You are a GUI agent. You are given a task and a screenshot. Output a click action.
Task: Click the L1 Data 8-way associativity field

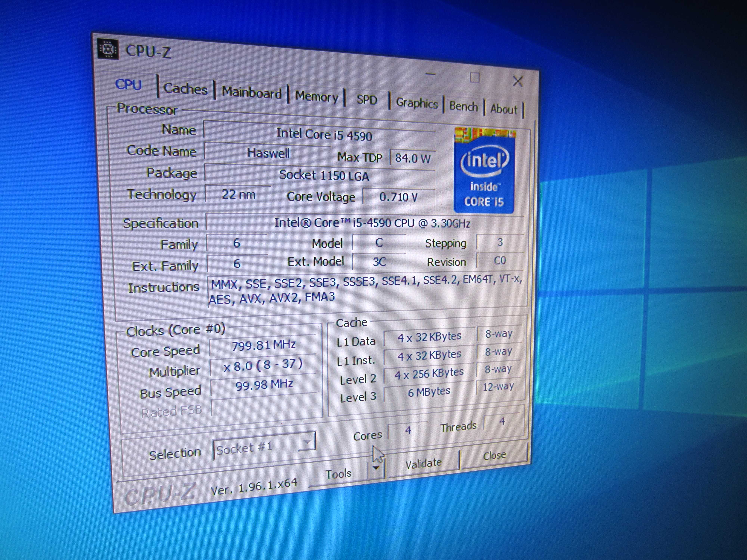pos(499,334)
